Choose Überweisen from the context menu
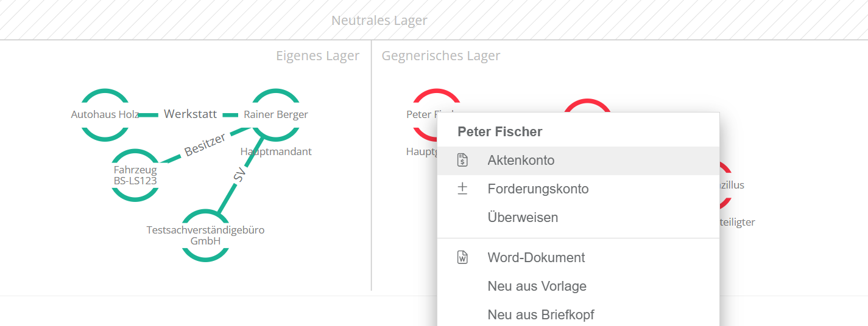The height and width of the screenshot is (326, 868). click(523, 217)
